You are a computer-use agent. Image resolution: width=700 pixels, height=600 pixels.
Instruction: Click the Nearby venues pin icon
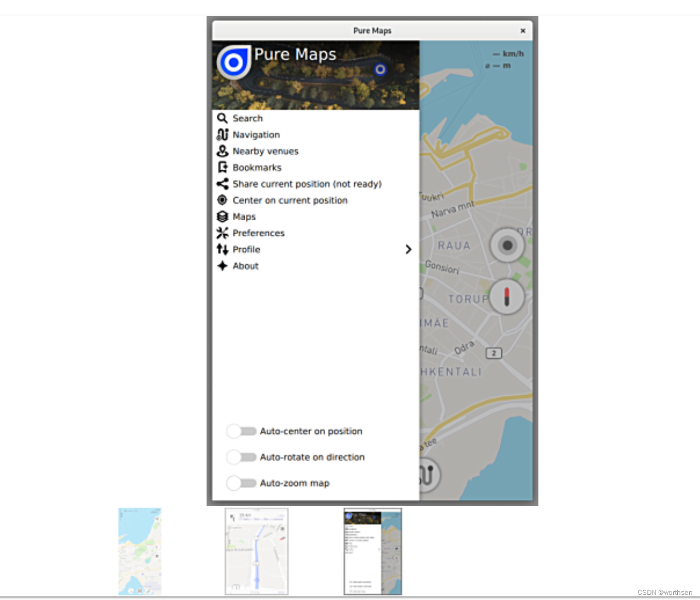pos(222,151)
